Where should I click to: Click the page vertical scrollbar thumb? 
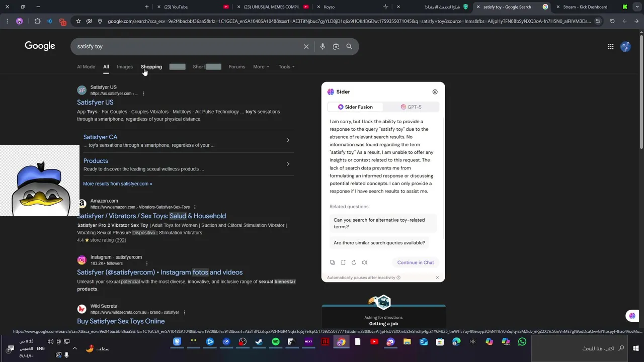(641, 92)
